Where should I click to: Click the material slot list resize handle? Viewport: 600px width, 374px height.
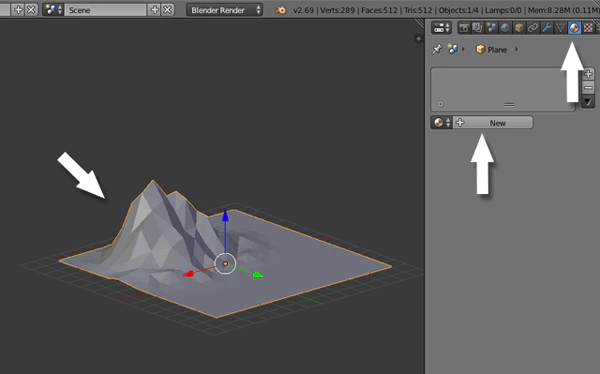pos(509,105)
